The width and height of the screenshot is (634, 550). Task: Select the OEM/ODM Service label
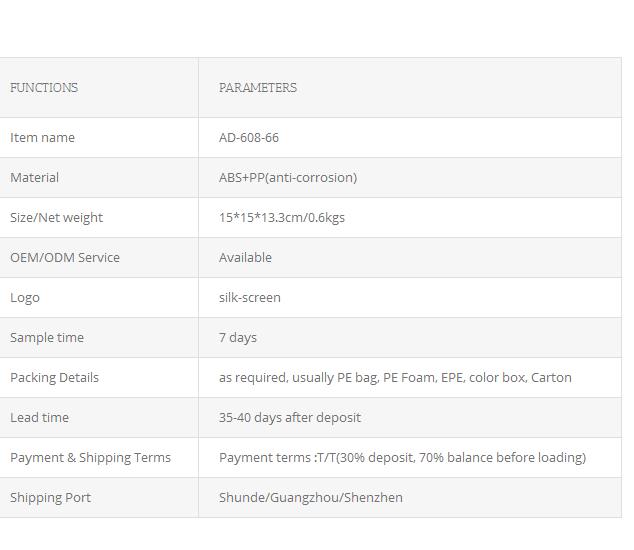pyautogui.click(x=65, y=258)
